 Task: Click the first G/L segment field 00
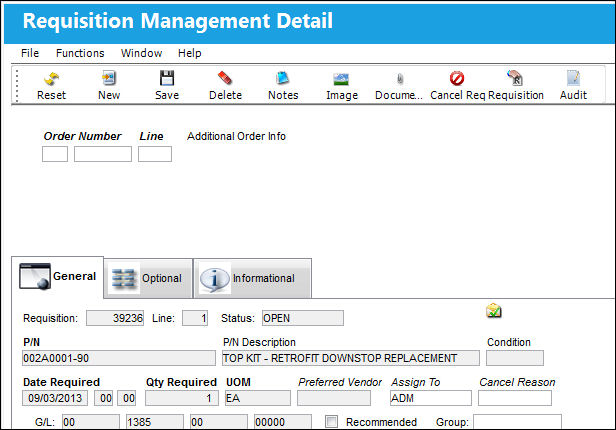coord(91,422)
